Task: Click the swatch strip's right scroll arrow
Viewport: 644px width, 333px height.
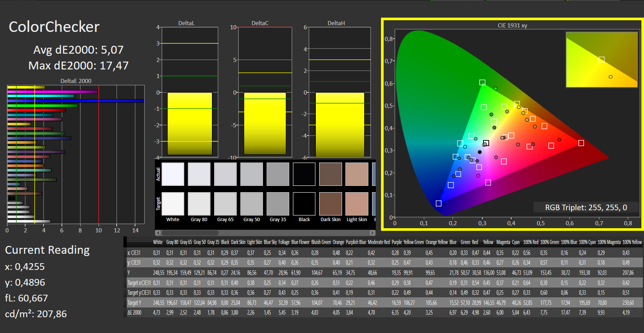Action: [372, 233]
